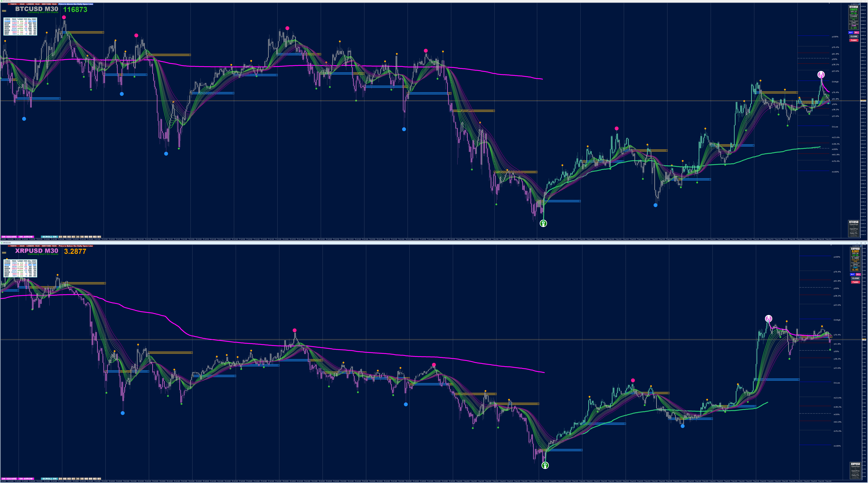
Task: Switch BTCUSD chart to D1 timeframe
Action: (61, 237)
